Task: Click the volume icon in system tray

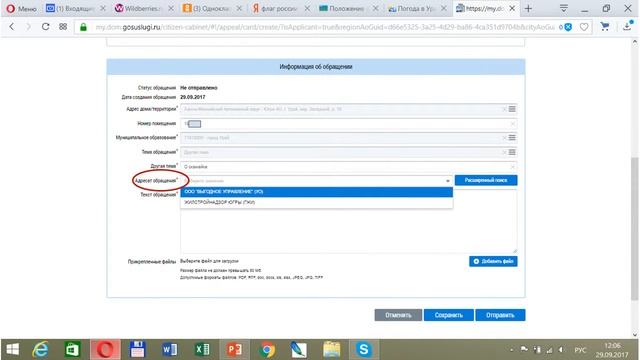Action: pyautogui.click(x=561, y=350)
